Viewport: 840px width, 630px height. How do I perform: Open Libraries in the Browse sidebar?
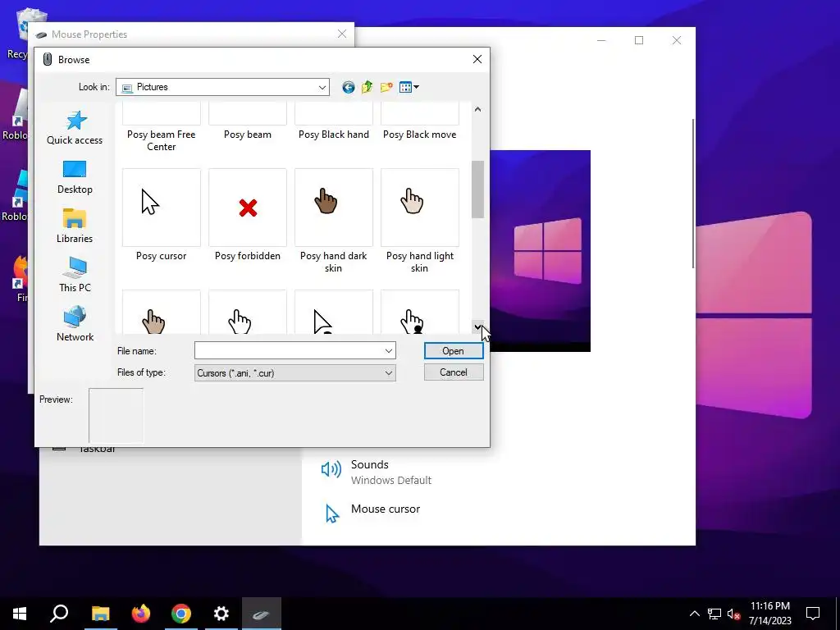pos(75,226)
